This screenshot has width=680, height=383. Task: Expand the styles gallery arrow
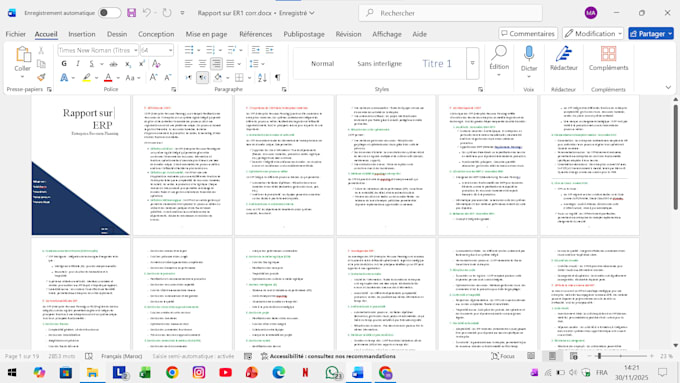472,63
